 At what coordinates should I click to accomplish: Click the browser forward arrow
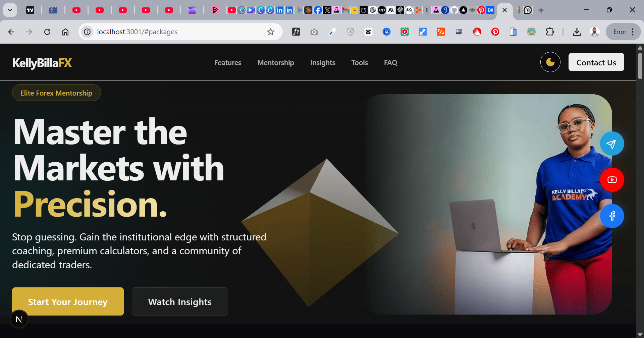coord(29,32)
